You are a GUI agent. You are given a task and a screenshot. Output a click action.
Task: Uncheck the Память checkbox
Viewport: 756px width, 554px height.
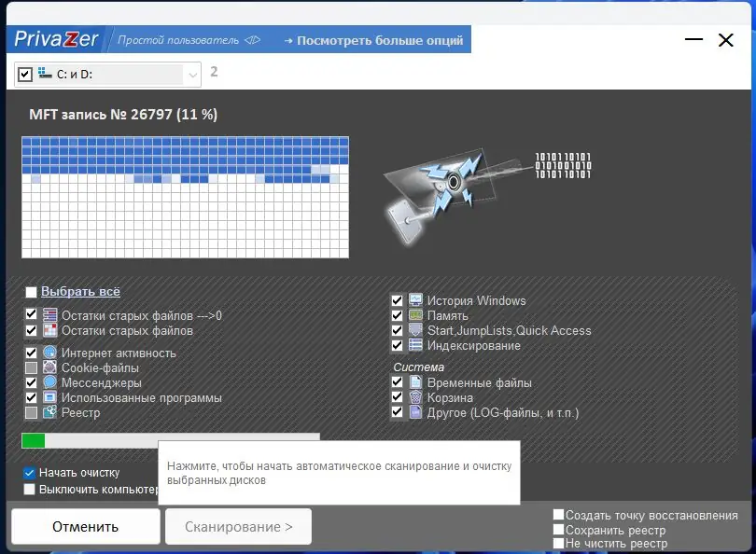[x=397, y=315]
